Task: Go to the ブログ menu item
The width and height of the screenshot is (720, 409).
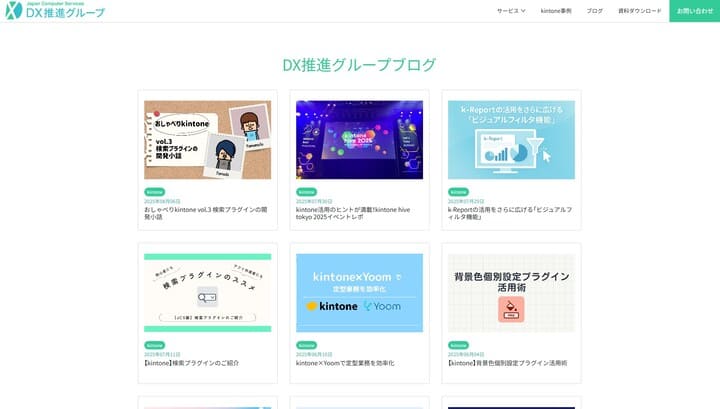Action: pyautogui.click(x=595, y=11)
